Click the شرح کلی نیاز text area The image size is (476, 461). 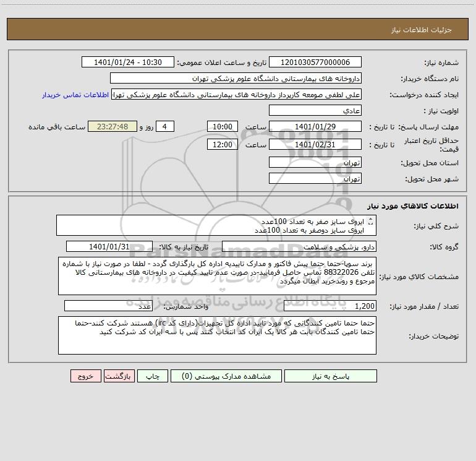pos(216,225)
